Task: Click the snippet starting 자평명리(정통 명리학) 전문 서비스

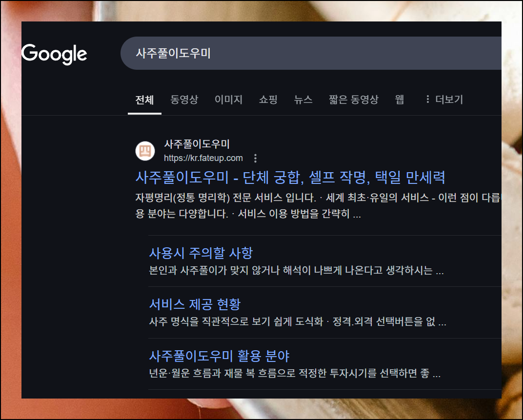Action: 318,205
